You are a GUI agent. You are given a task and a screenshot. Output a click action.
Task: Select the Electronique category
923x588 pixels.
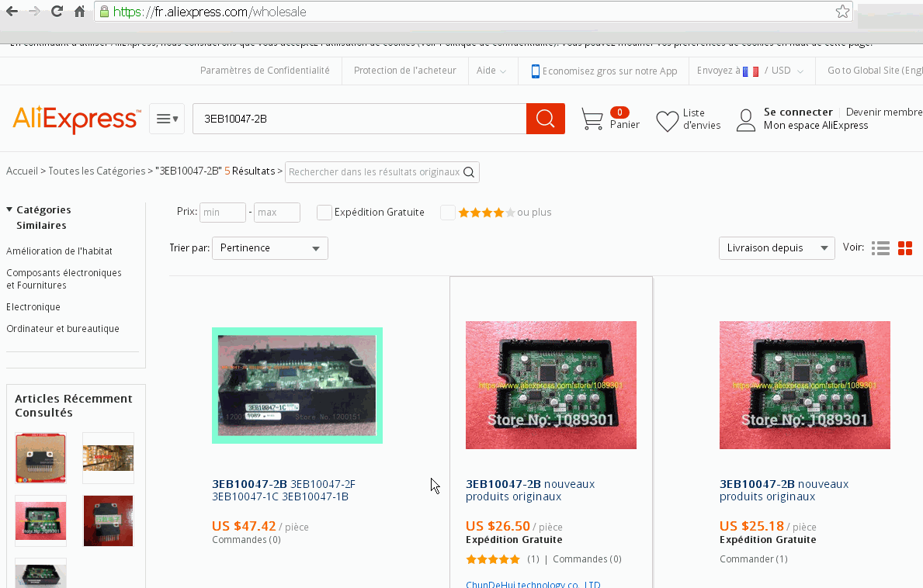click(x=33, y=307)
